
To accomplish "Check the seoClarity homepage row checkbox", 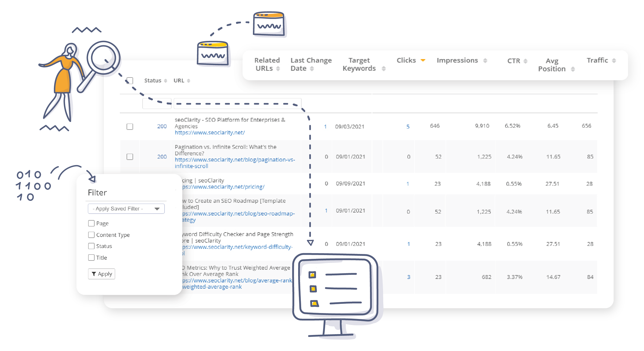I will pyautogui.click(x=130, y=127).
